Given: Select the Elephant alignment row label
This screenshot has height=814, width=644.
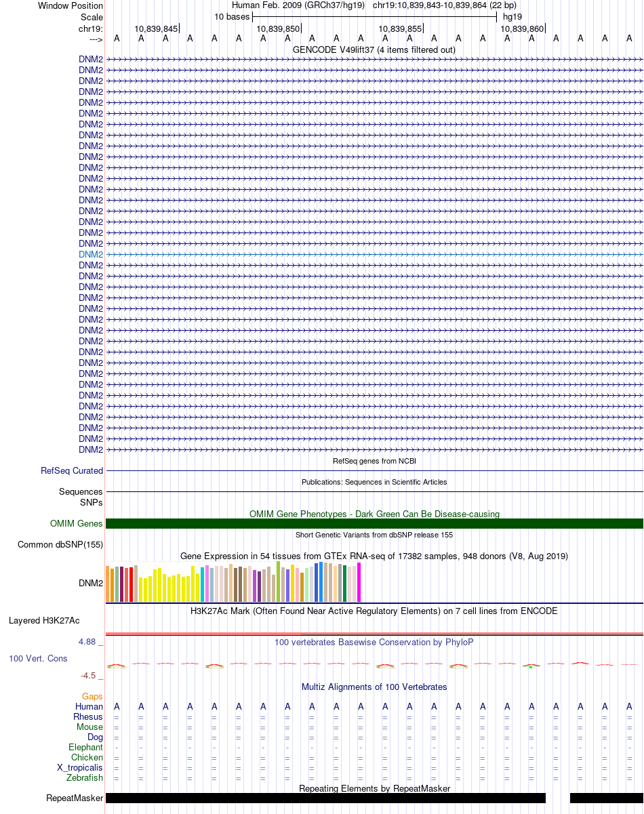Looking at the screenshot, I should tap(86, 747).
